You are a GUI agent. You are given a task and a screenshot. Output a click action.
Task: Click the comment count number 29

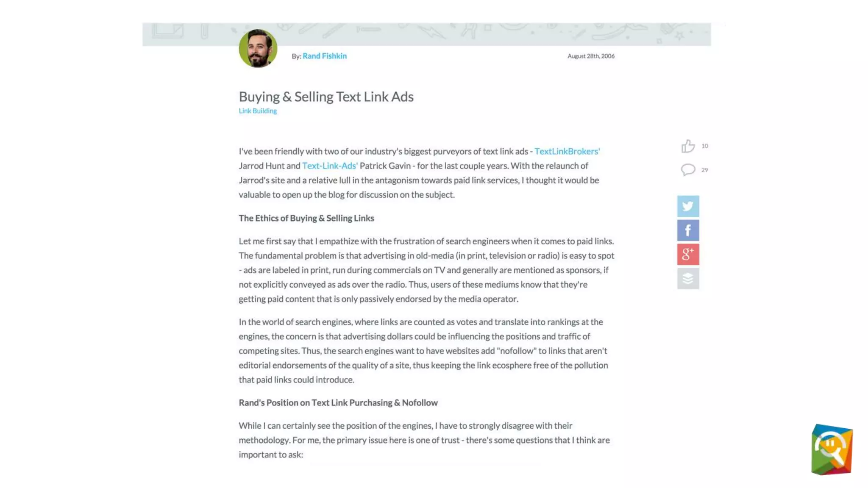point(704,170)
